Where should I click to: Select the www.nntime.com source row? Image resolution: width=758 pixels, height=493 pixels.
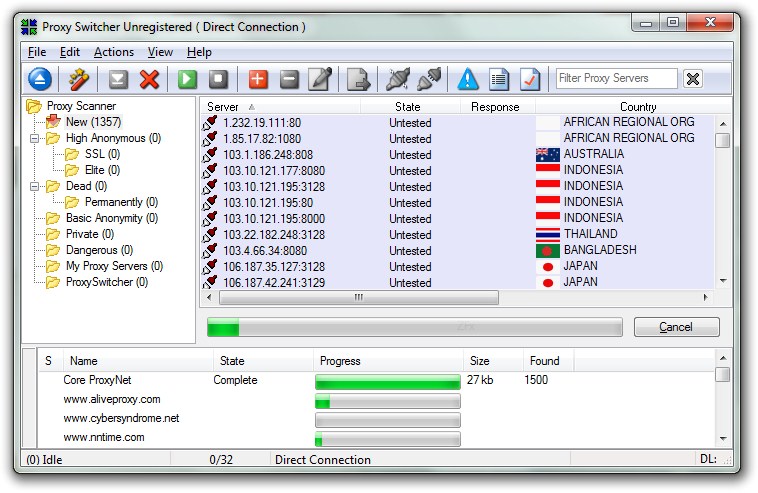(x=377, y=437)
